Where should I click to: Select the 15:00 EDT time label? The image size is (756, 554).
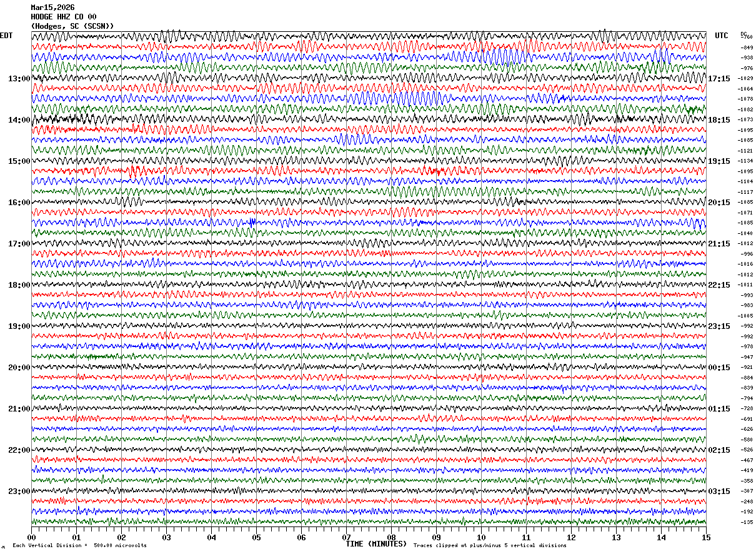pyautogui.click(x=19, y=161)
